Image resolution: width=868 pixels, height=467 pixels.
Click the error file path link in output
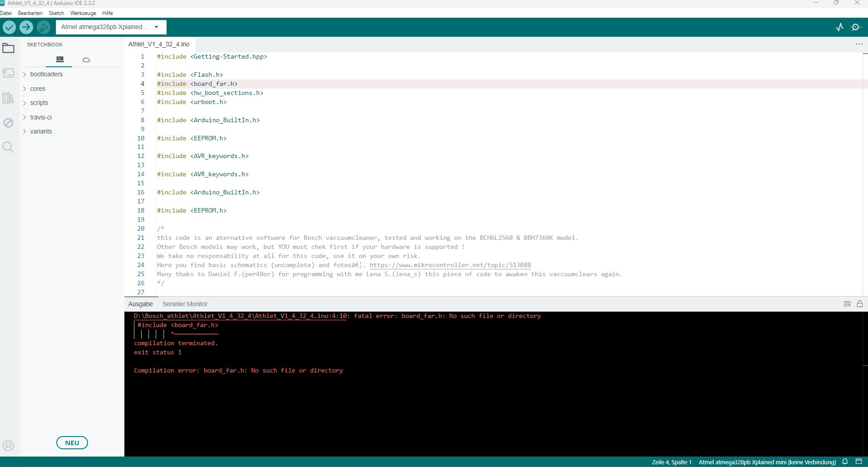[x=241, y=316]
